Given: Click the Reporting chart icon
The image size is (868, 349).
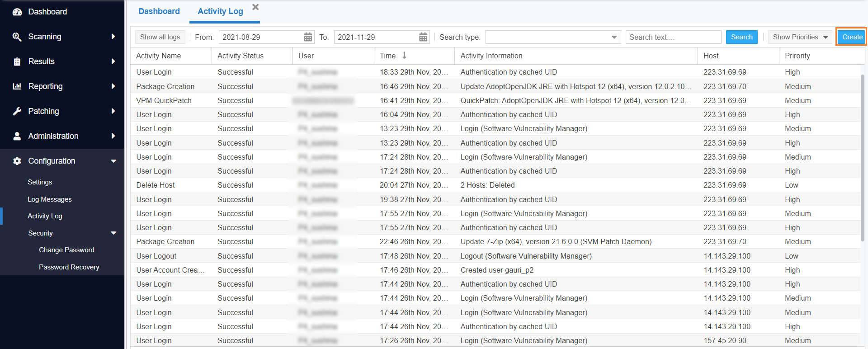Looking at the screenshot, I should (17, 86).
